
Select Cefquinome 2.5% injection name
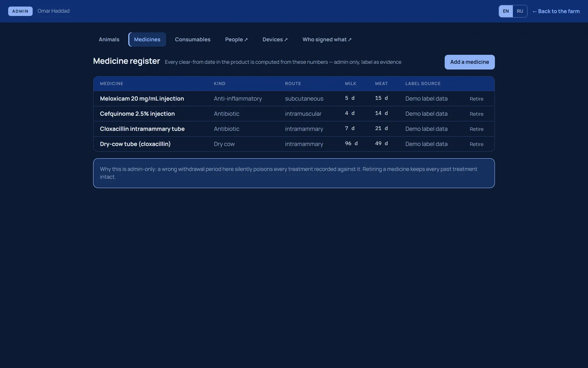click(137, 114)
